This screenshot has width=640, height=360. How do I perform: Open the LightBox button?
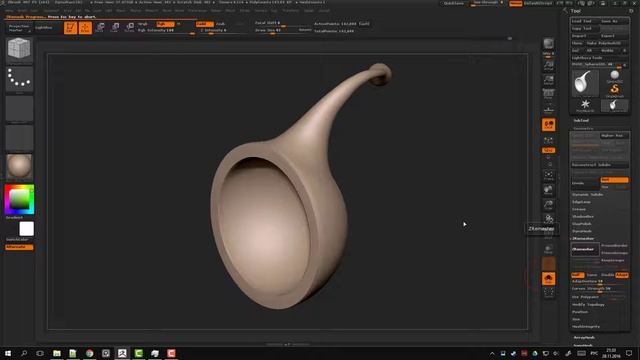click(x=44, y=28)
